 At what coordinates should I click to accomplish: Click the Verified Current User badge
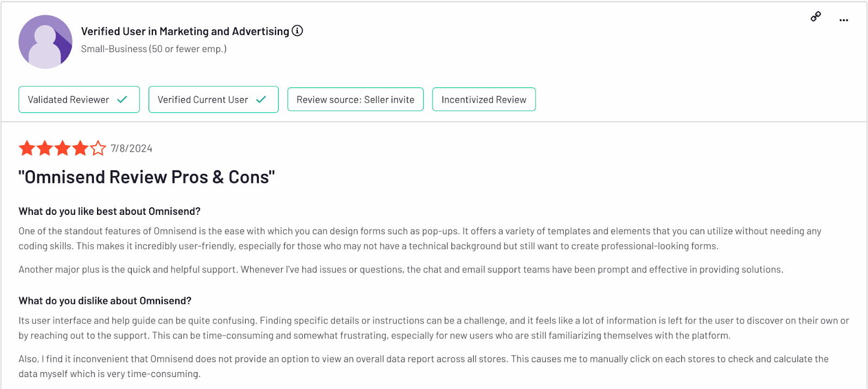(x=214, y=99)
